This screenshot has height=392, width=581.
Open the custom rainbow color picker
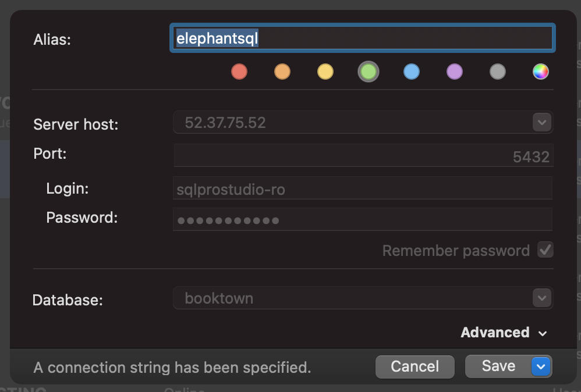[x=541, y=72]
